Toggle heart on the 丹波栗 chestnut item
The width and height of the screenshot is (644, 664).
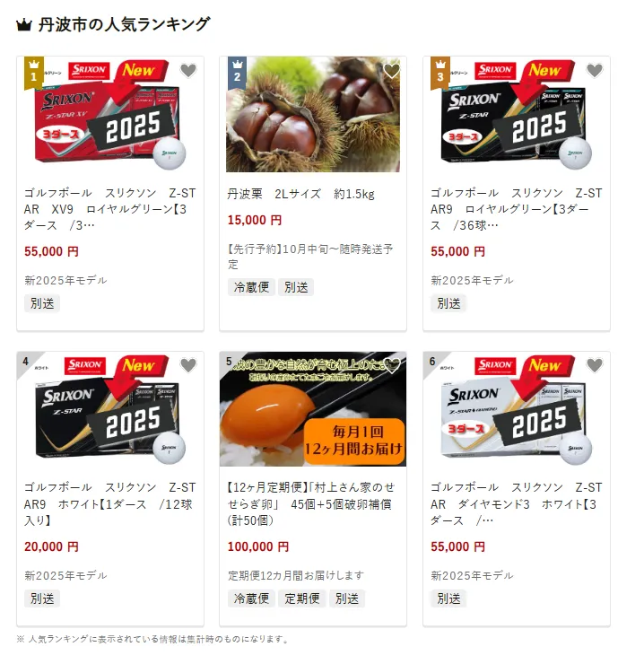click(392, 70)
